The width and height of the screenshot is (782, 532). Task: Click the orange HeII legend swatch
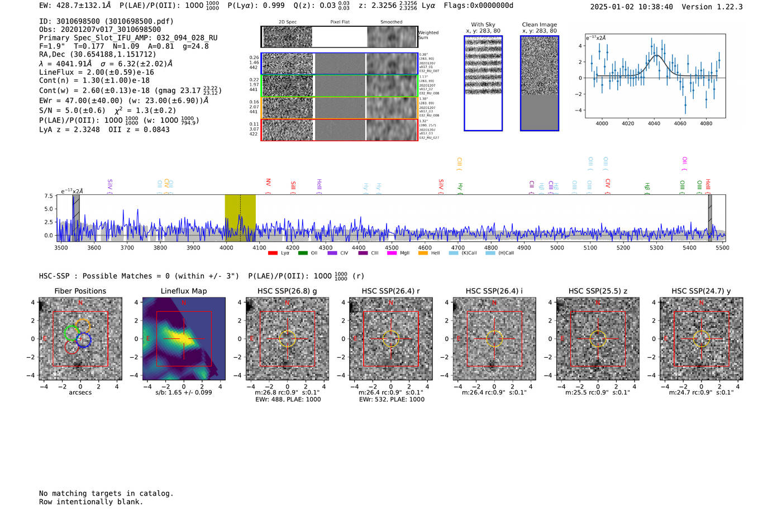pyautogui.click(x=423, y=253)
